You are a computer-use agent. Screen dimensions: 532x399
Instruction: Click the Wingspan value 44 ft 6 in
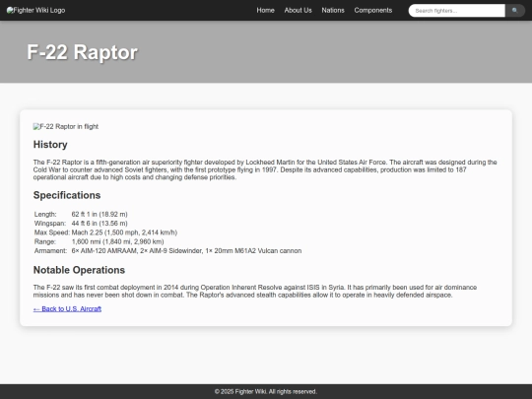tap(100, 224)
